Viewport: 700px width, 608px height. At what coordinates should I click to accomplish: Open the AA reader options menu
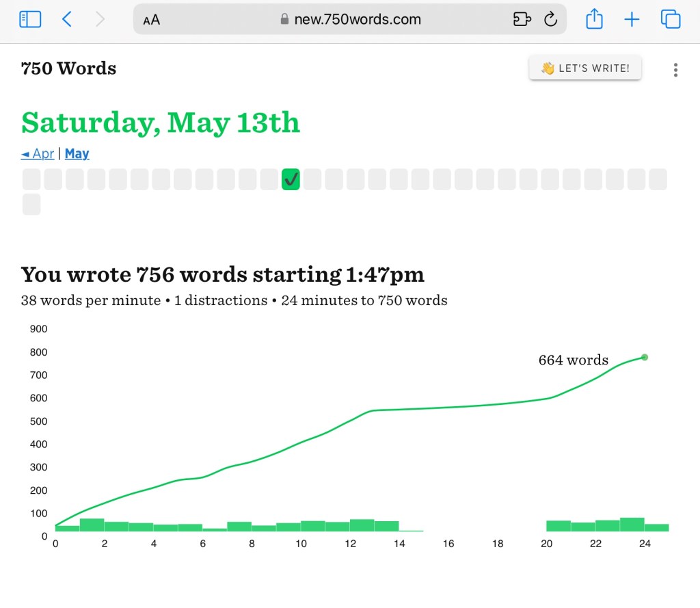(x=152, y=20)
